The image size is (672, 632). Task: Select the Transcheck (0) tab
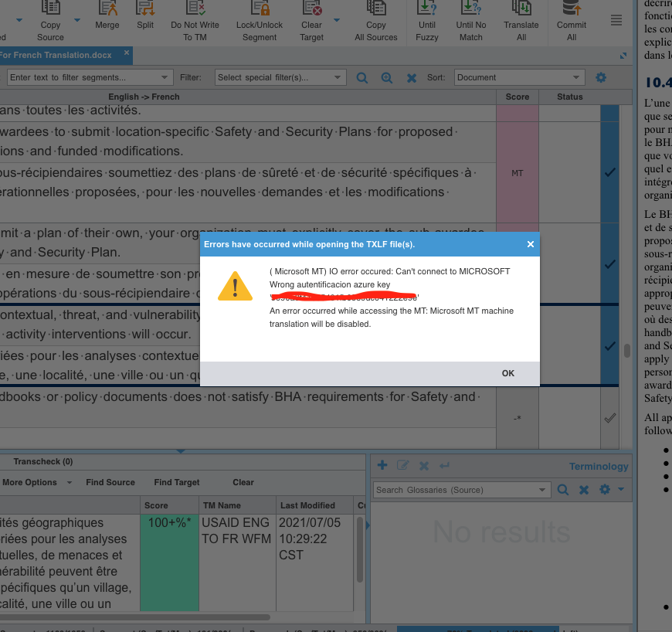pyautogui.click(x=42, y=462)
